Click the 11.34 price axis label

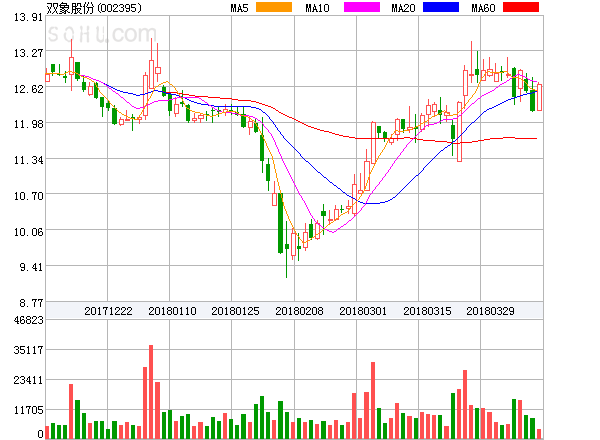point(28,160)
